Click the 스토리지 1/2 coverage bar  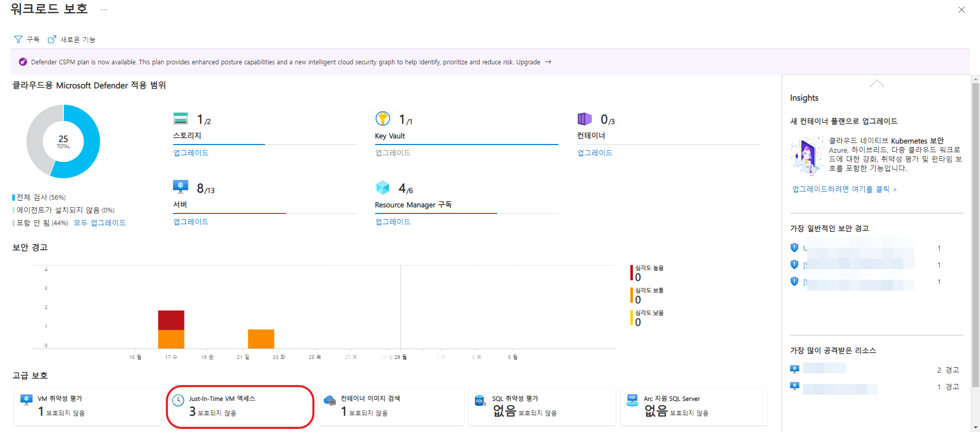click(265, 145)
